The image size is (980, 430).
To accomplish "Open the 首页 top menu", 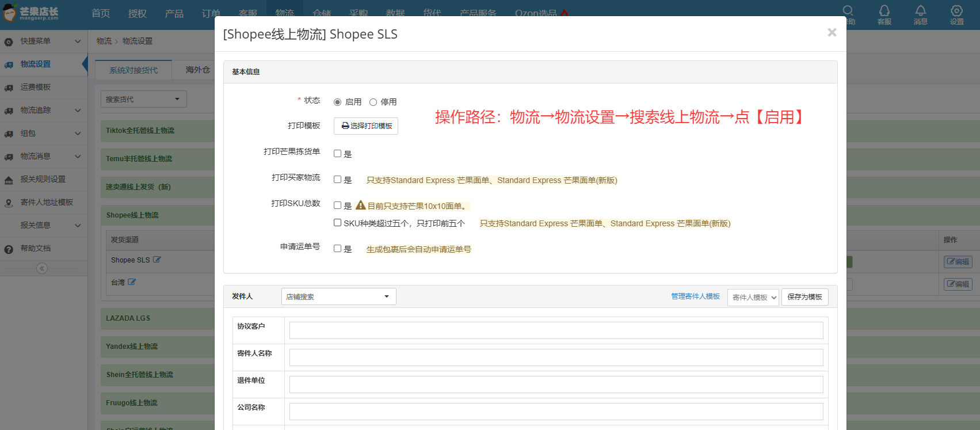I will (101, 13).
